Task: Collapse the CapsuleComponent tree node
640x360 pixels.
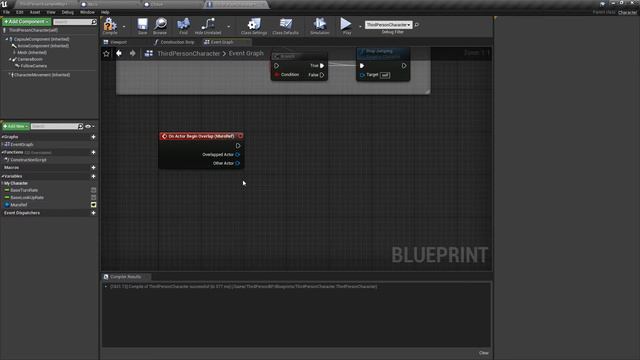Action: (x=7, y=39)
